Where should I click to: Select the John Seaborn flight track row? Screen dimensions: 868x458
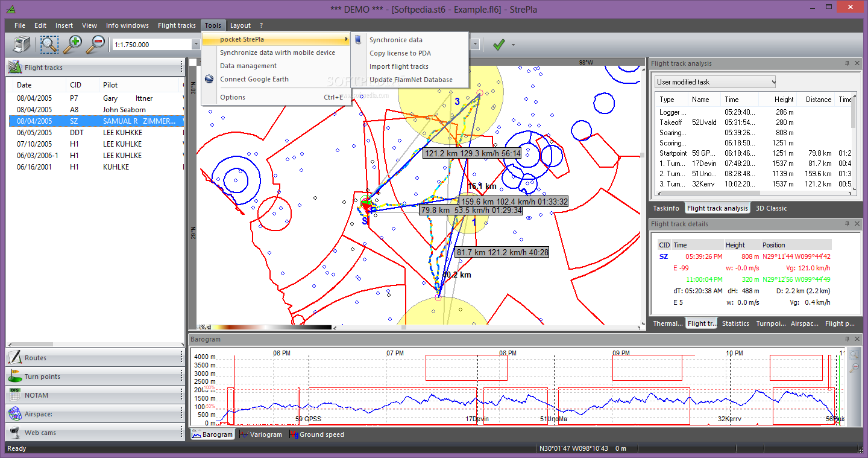[98, 110]
